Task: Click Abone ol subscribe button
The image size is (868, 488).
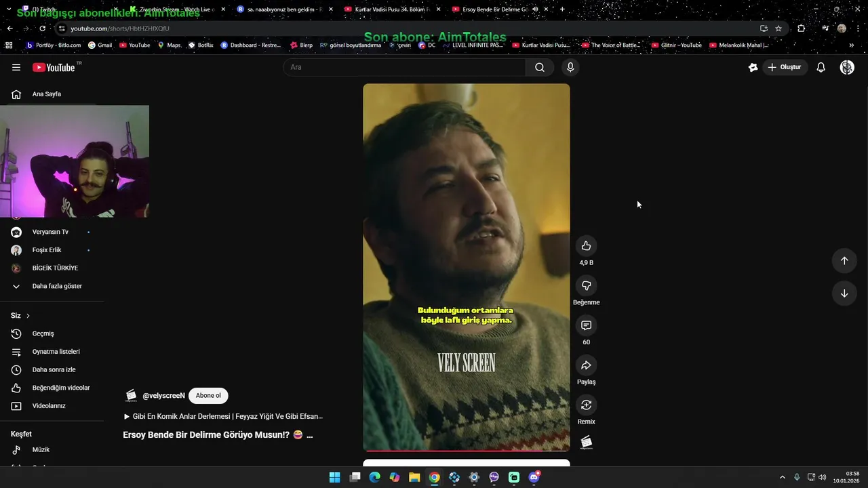Action: pyautogui.click(x=208, y=395)
